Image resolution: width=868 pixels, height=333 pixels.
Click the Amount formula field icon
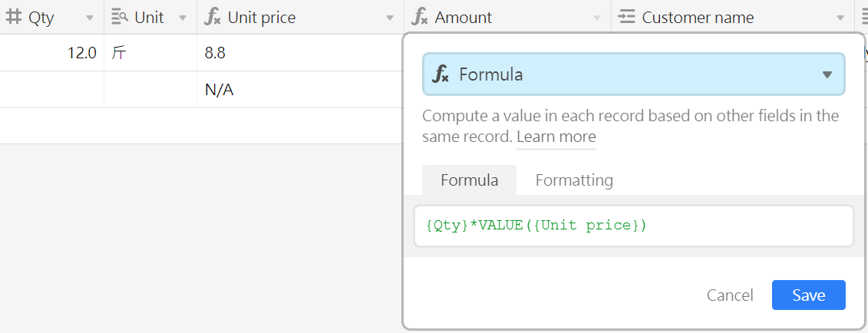coord(420,17)
